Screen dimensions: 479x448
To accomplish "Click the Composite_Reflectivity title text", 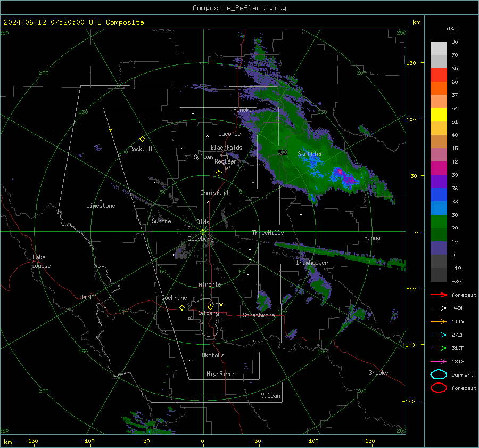I will point(239,8).
